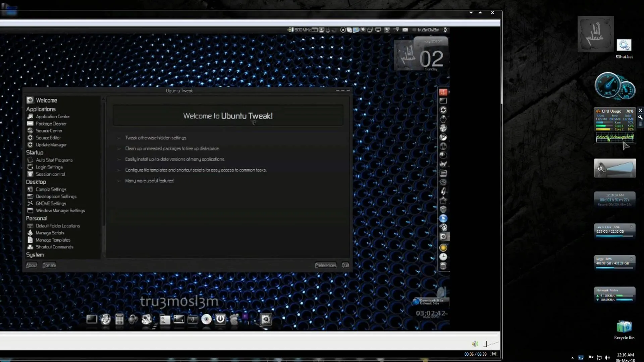The height and width of the screenshot is (362, 644).
Task: Select Default Folder Locations
Action: [54, 226]
